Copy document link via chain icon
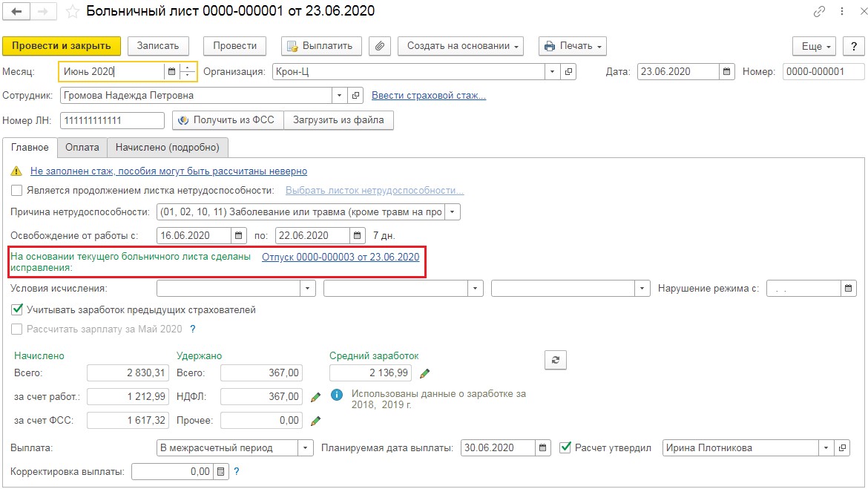Image resolution: width=868 pixels, height=489 pixels. pyautogui.click(x=819, y=12)
